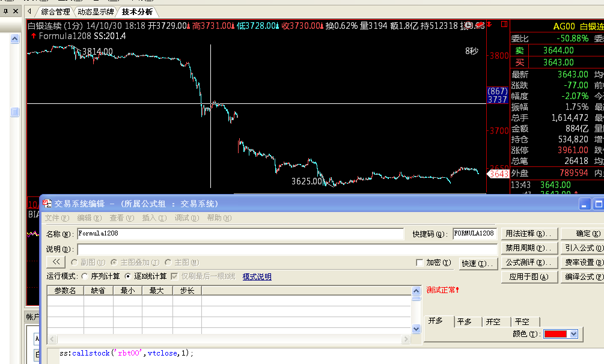
Task: Click up-arrow button in left sidebar
Action: (x=14, y=38)
